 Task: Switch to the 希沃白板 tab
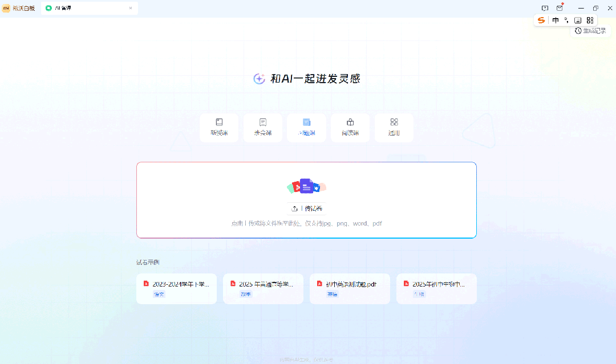[19, 8]
